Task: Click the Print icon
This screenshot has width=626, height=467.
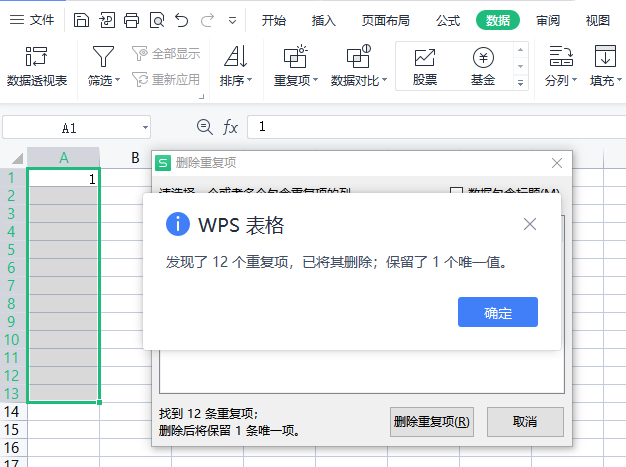Action: 132,20
